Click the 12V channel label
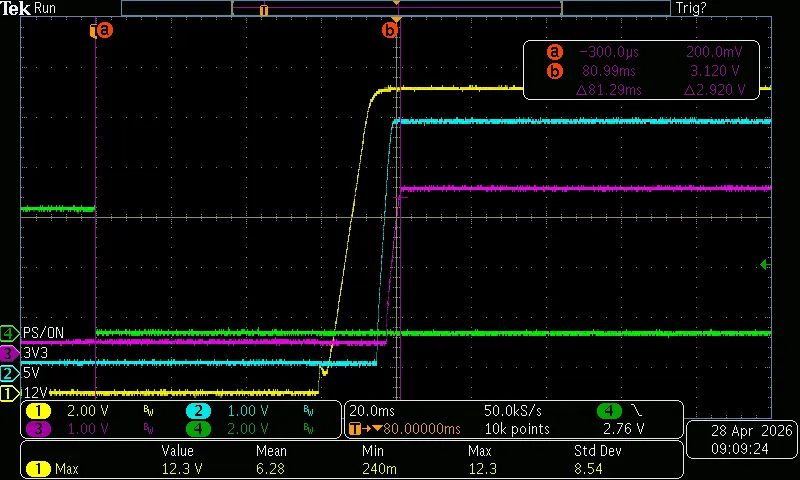This screenshot has height=480, width=800. point(35,393)
